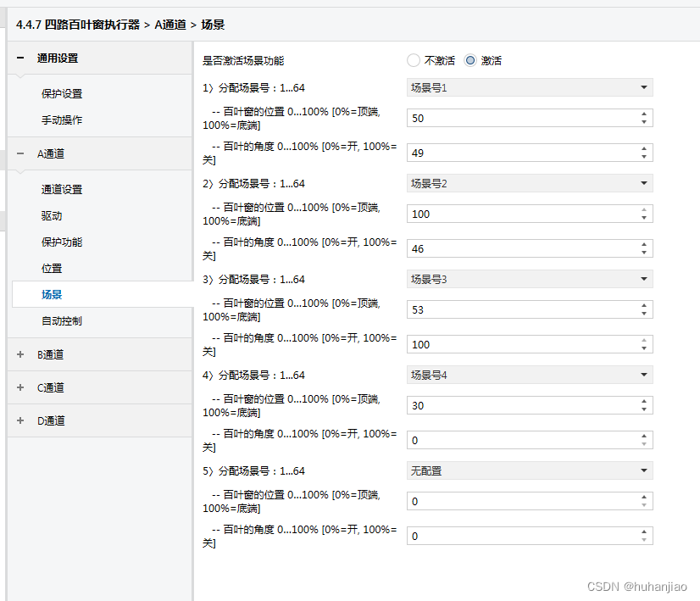The width and height of the screenshot is (700, 601).
Task: Go to 手动操作 page
Action: click(62, 120)
